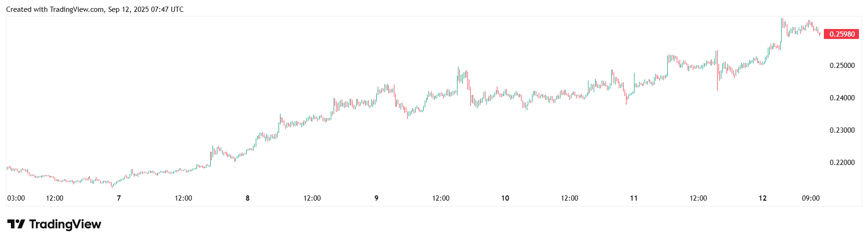Image resolution: width=868 pixels, height=242 pixels.
Task: Click the 03:00 time axis label
Action: point(16,198)
